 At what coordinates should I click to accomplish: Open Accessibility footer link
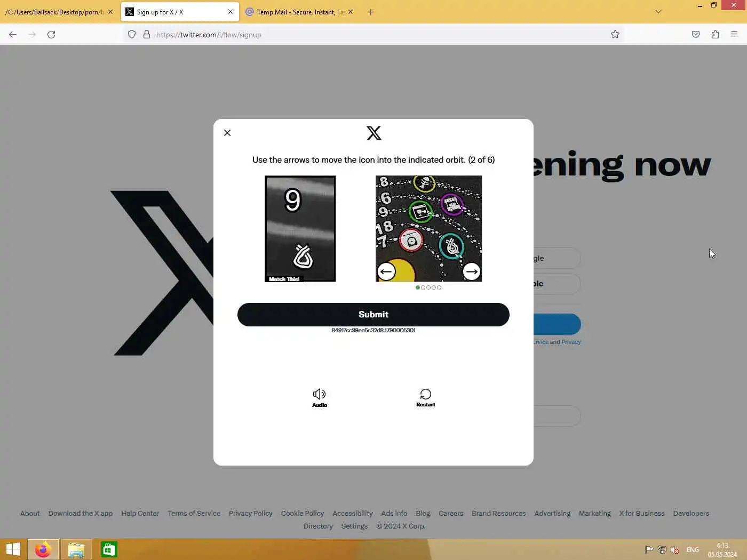pos(353,514)
